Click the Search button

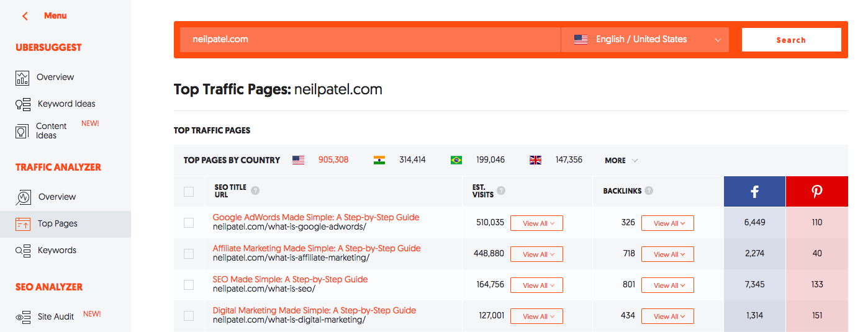pyautogui.click(x=792, y=40)
